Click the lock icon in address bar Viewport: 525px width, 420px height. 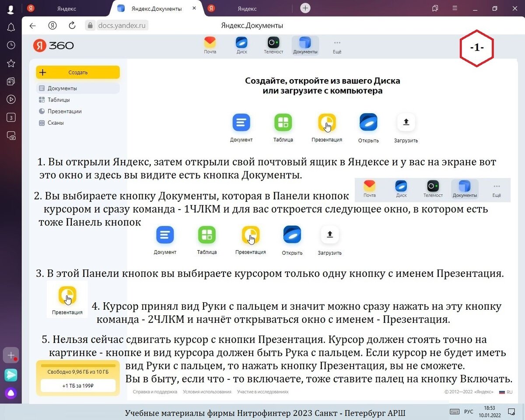click(91, 26)
